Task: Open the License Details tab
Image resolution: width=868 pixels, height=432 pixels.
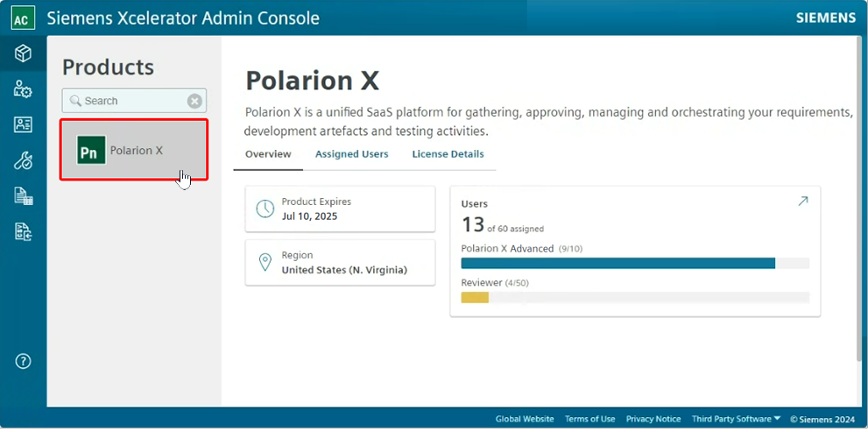Action: pos(448,154)
